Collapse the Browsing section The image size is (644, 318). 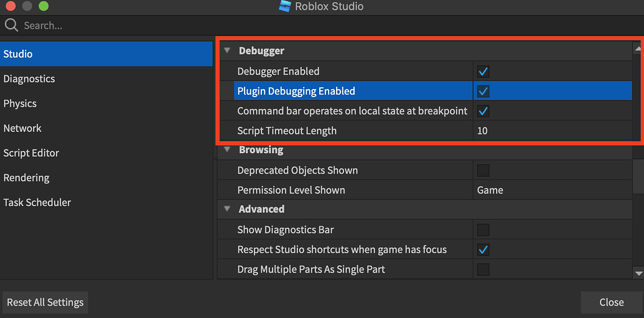tap(227, 149)
